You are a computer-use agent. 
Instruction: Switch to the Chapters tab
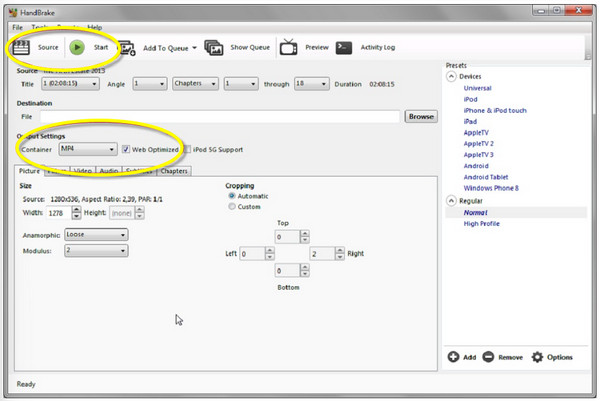point(174,171)
